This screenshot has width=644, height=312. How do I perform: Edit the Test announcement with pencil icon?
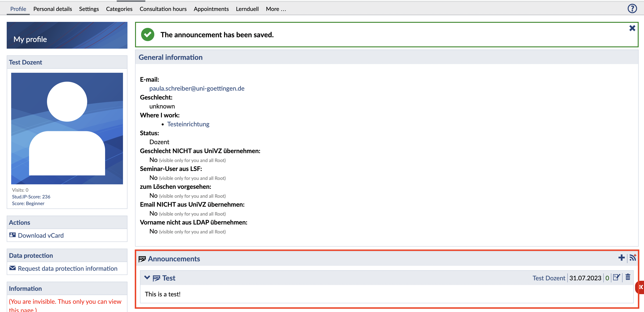pyautogui.click(x=616, y=277)
